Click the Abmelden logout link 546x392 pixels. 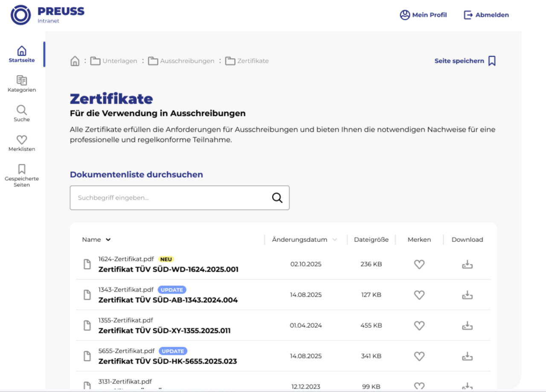pyautogui.click(x=486, y=15)
